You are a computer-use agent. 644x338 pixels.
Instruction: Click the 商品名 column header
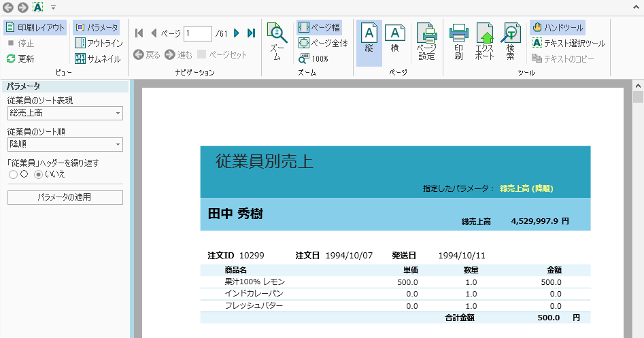(x=236, y=270)
